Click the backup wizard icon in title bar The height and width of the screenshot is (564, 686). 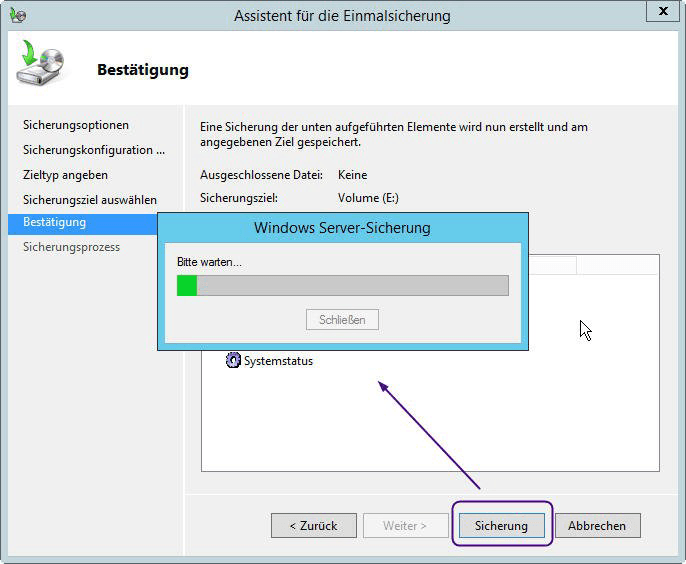pos(17,15)
